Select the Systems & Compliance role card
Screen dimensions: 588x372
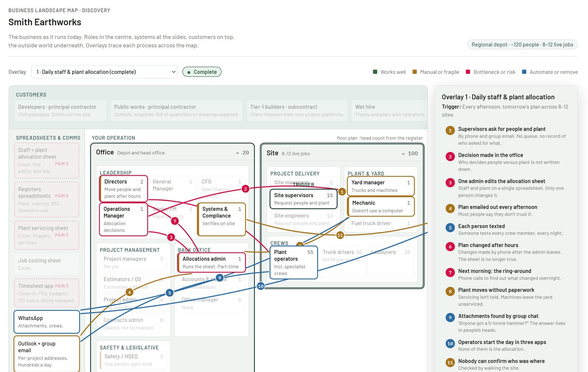point(221,219)
